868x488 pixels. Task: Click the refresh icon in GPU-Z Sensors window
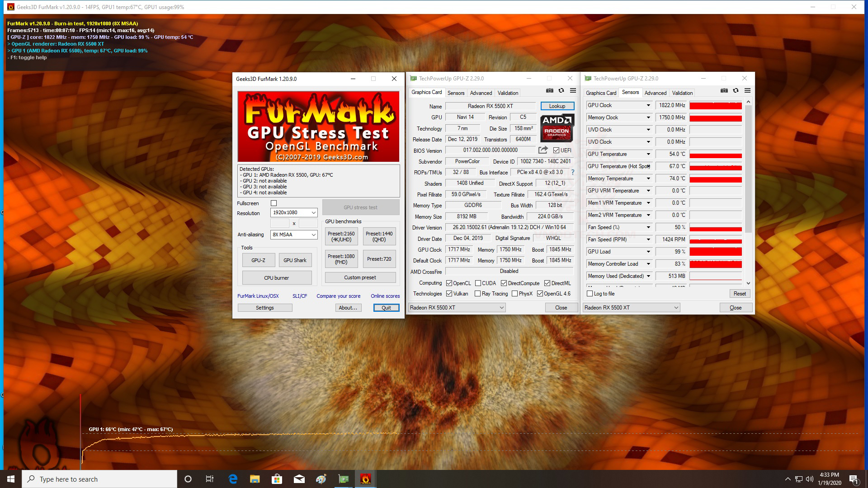[736, 91]
